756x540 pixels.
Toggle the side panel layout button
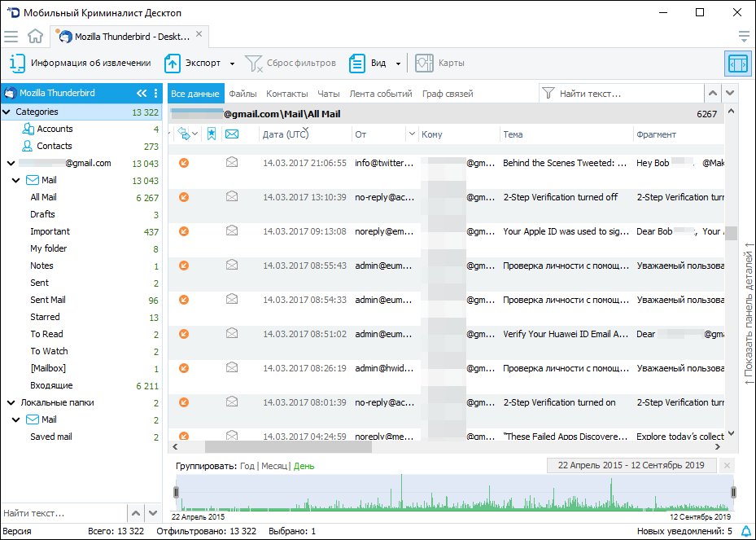click(737, 64)
